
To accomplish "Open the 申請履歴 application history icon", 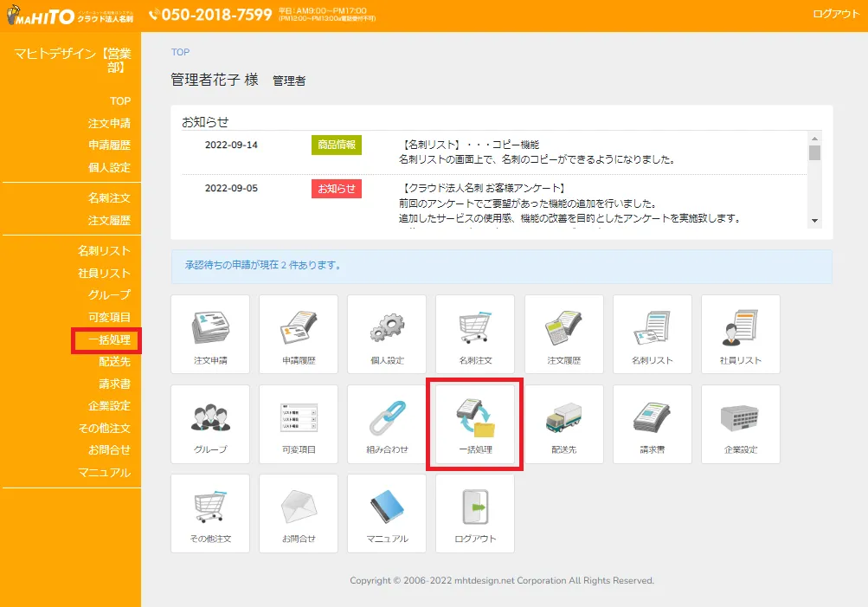I will [298, 334].
